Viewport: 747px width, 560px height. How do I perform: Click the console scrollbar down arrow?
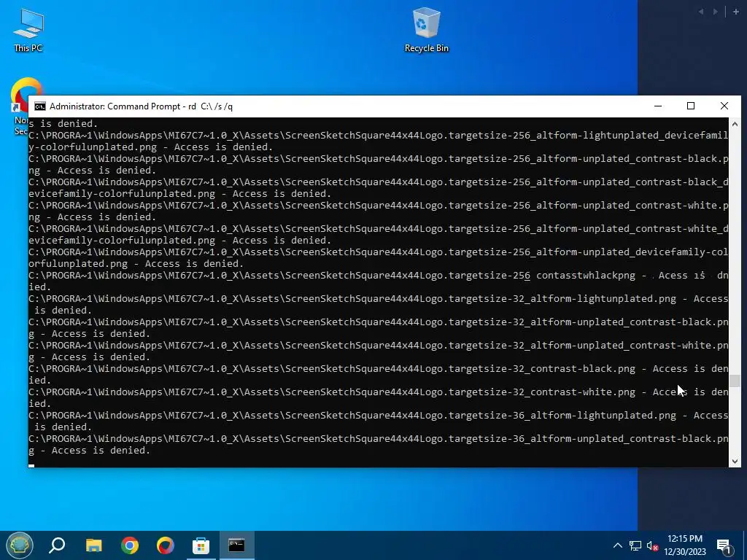point(735,461)
